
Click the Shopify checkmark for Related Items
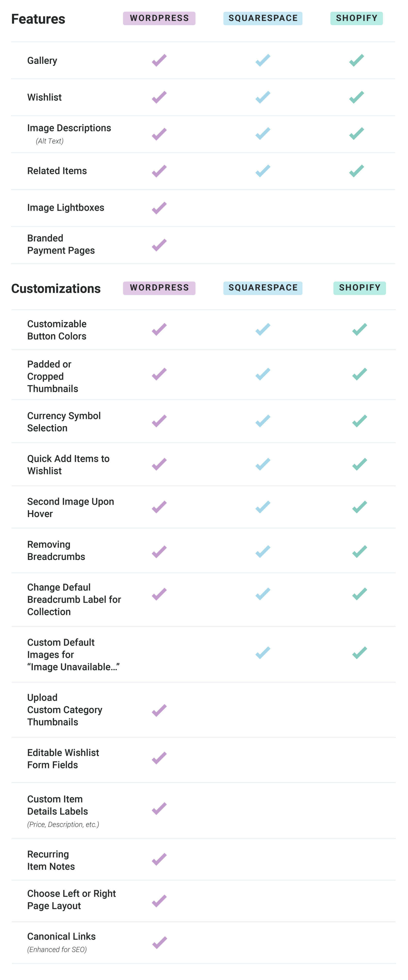coord(356,171)
